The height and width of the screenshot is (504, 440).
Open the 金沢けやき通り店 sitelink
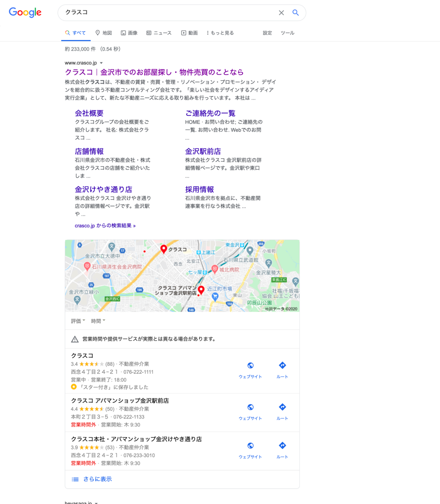click(104, 189)
